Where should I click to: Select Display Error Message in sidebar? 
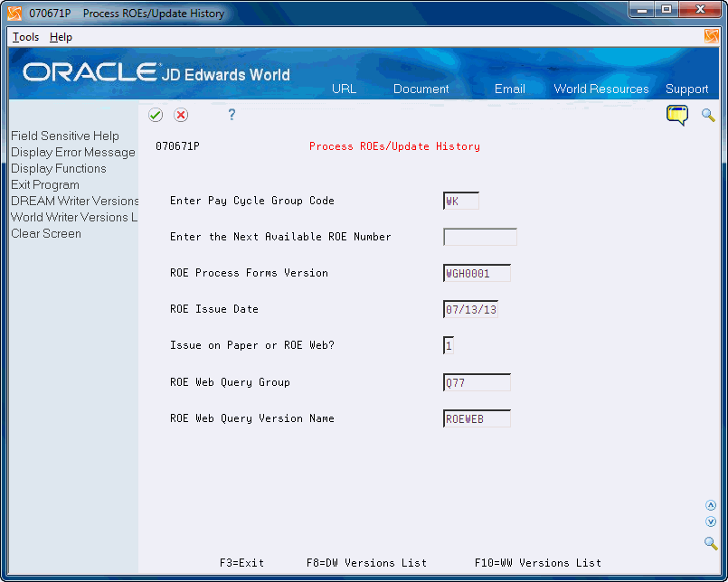pos(73,152)
